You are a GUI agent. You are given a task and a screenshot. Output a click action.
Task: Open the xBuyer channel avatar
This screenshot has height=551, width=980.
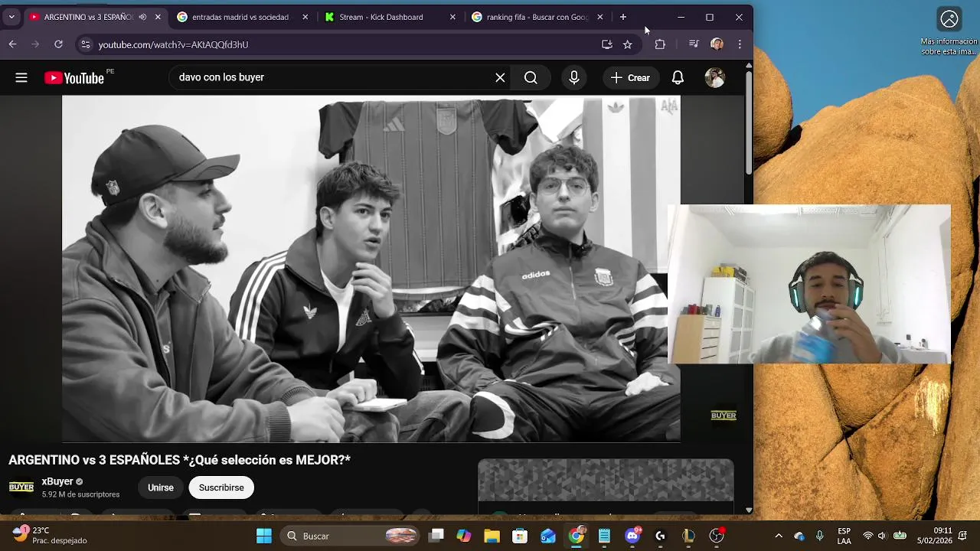[21, 487]
